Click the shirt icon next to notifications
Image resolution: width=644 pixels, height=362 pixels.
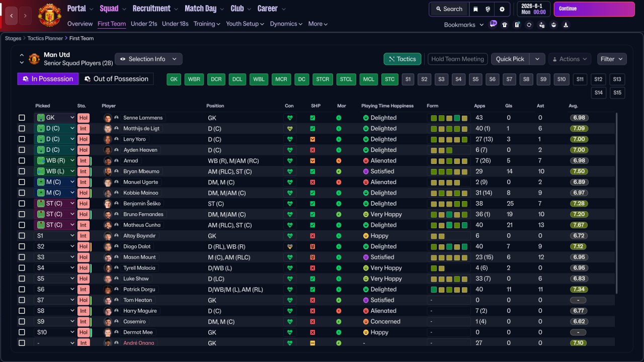pyautogui.click(x=505, y=25)
